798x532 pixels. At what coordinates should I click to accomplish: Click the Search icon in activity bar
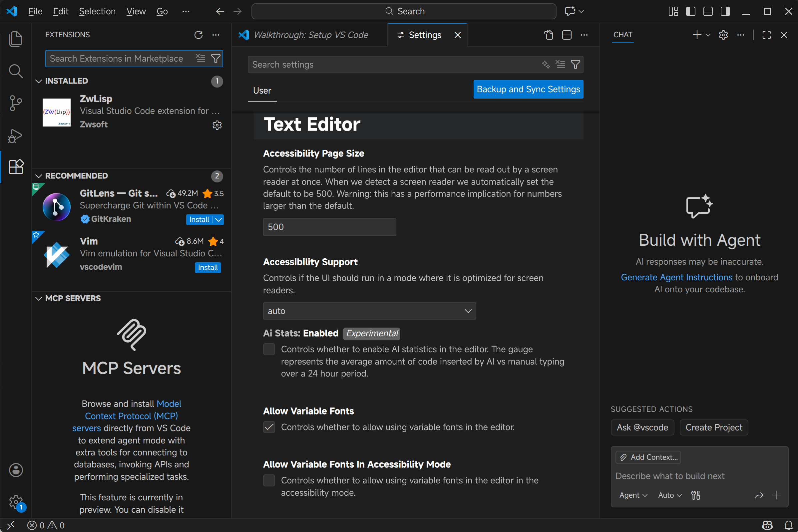pyautogui.click(x=15, y=71)
